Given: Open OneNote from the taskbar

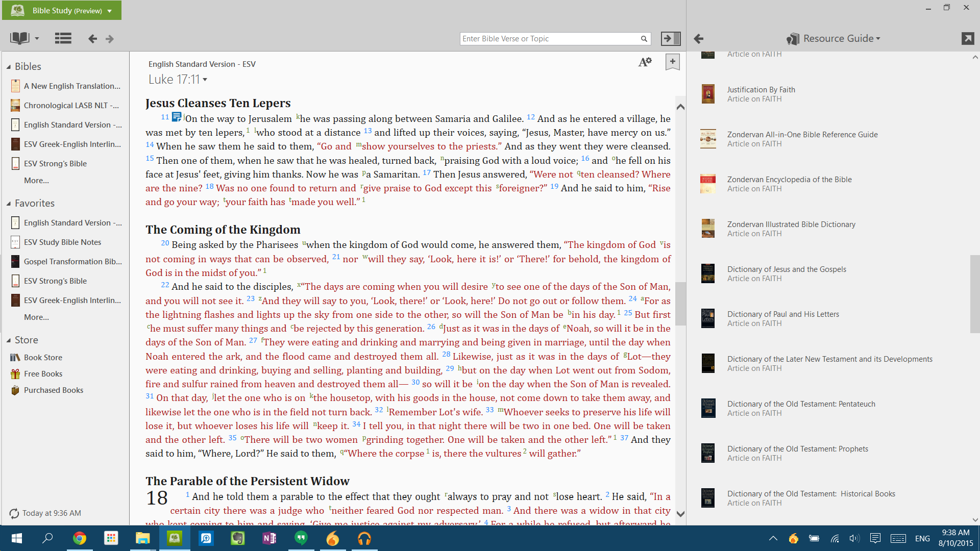Looking at the screenshot, I should 269,538.
